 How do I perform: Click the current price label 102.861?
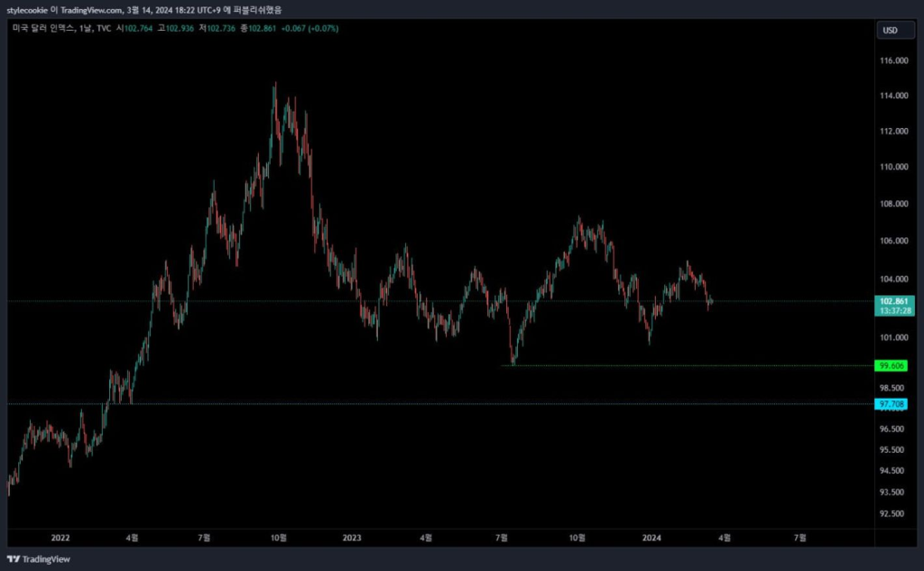[x=895, y=300]
